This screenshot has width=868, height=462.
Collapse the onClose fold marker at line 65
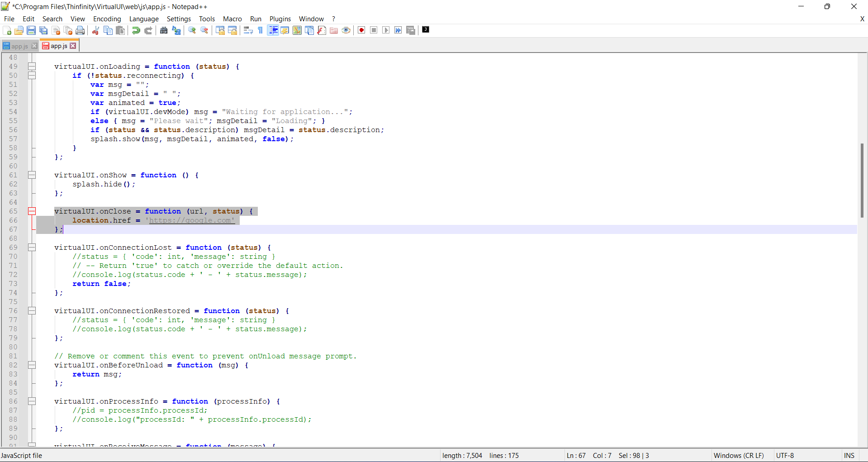pos(32,211)
